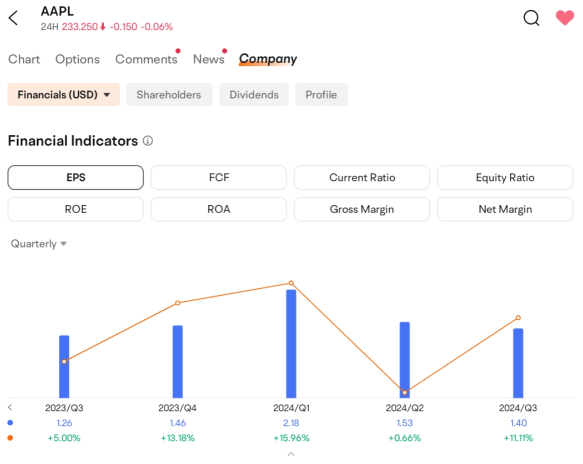Image resolution: width=583 pixels, height=464 pixels.
Task: Click the 2023/Q4 blue bar
Action: [178, 361]
